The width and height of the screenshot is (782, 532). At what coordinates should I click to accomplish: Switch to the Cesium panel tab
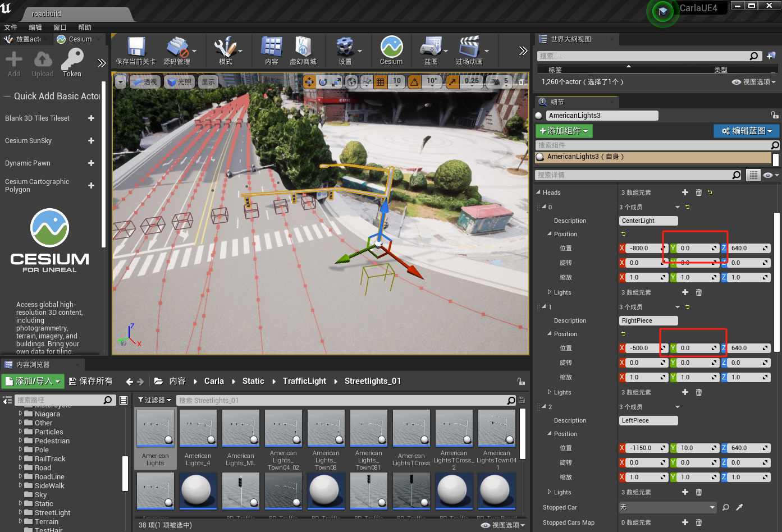79,39
